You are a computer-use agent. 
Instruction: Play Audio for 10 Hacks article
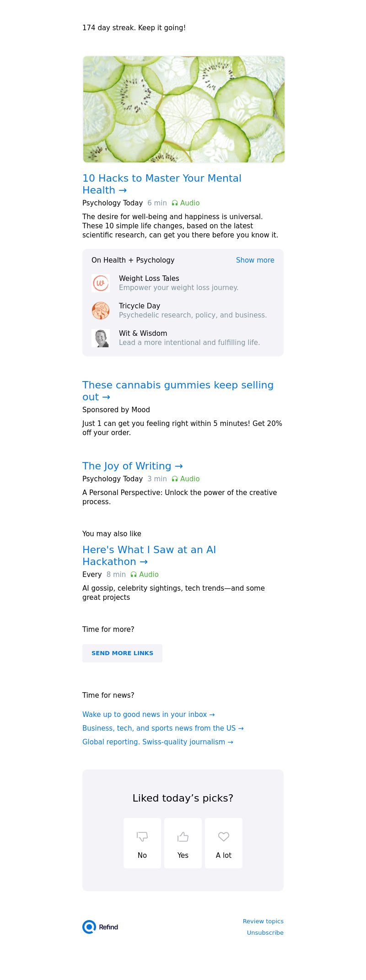[186, 203]
